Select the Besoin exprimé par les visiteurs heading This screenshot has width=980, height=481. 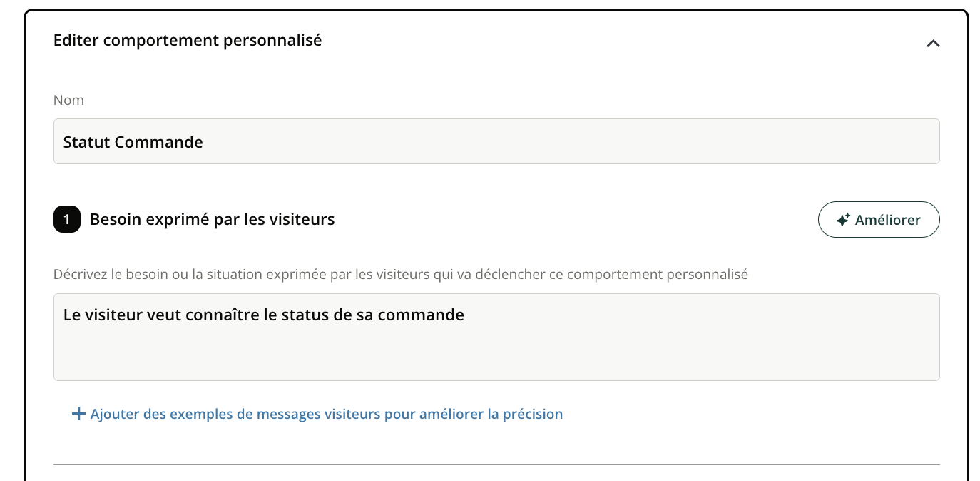click(x=212, y=220)
